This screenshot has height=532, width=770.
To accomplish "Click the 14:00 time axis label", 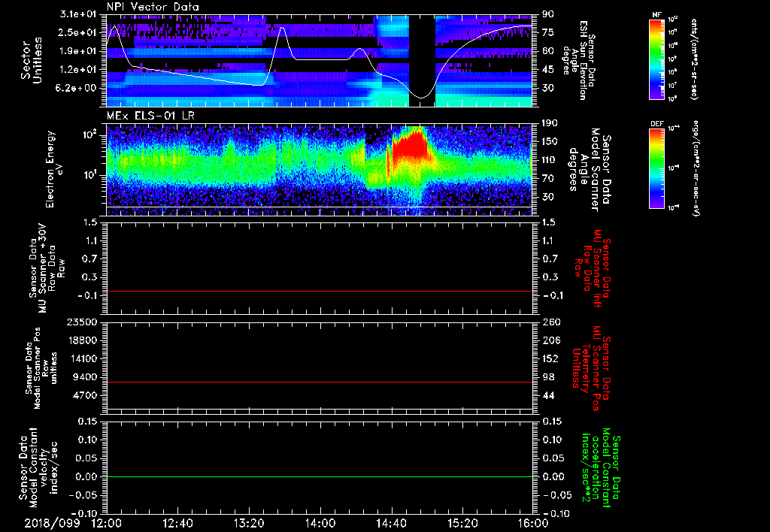I will point(320,523).
